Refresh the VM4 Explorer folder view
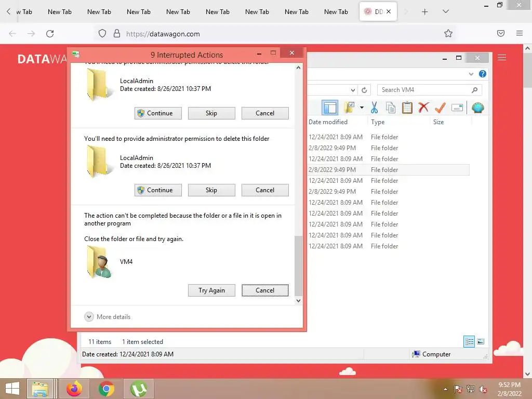Image resolution: width=532 pixels, height=399 pixels. [364, 90]
